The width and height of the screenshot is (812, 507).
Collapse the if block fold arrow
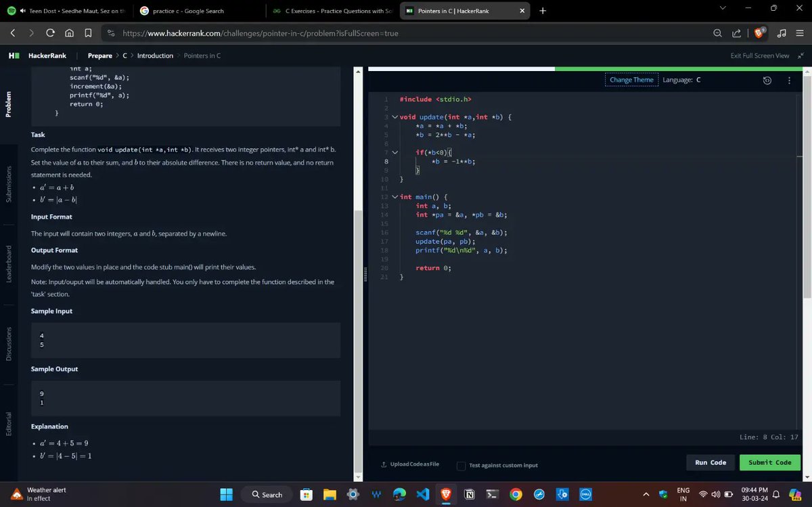[394, 152]
